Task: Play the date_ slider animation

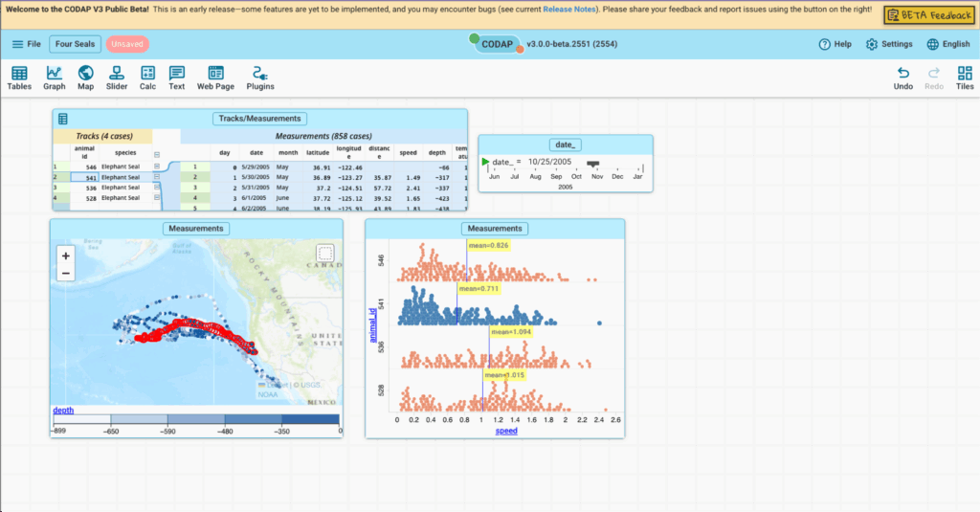Action: (x=485, y=162)
